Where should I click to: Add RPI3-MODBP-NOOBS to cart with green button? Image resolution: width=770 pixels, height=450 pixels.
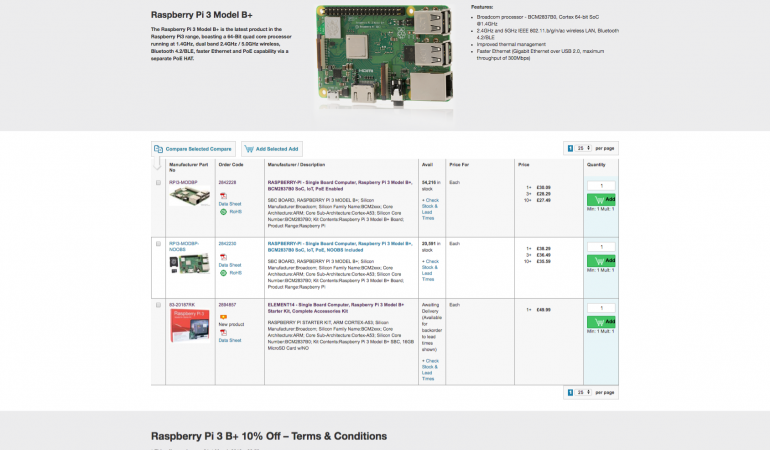coord(601,260)
